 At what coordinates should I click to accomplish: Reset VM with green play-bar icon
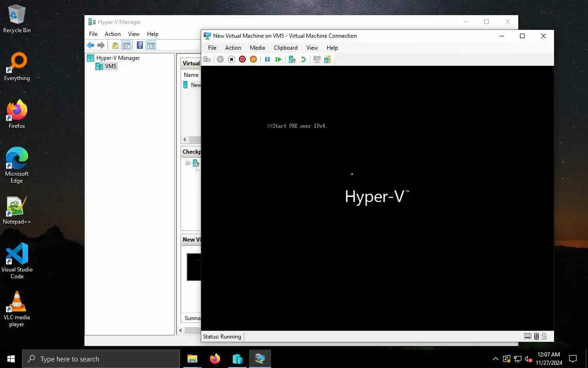point(278,59)
